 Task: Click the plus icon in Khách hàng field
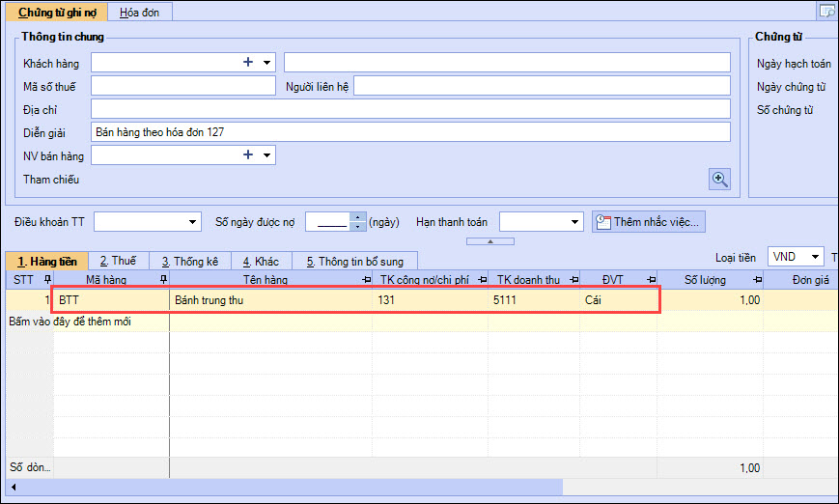(248, 63)
